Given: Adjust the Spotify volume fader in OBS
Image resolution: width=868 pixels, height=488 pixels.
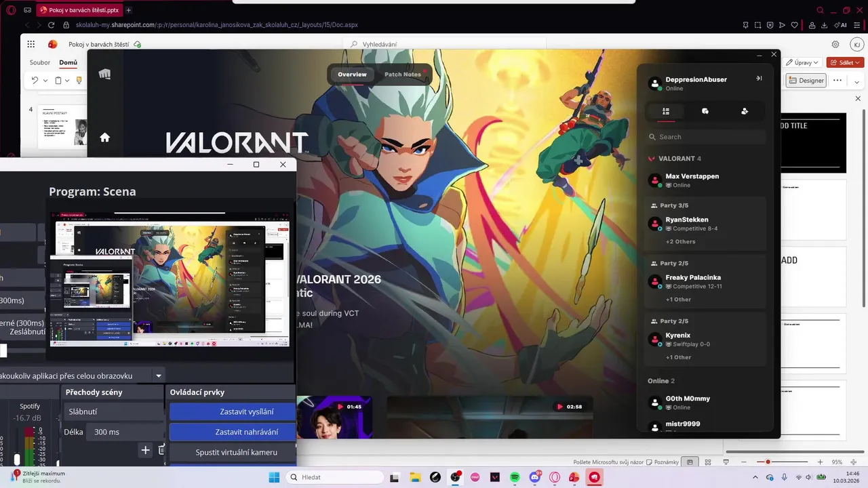Looking at the screenshot, I should pyautogui.click(x=17, y=460).
